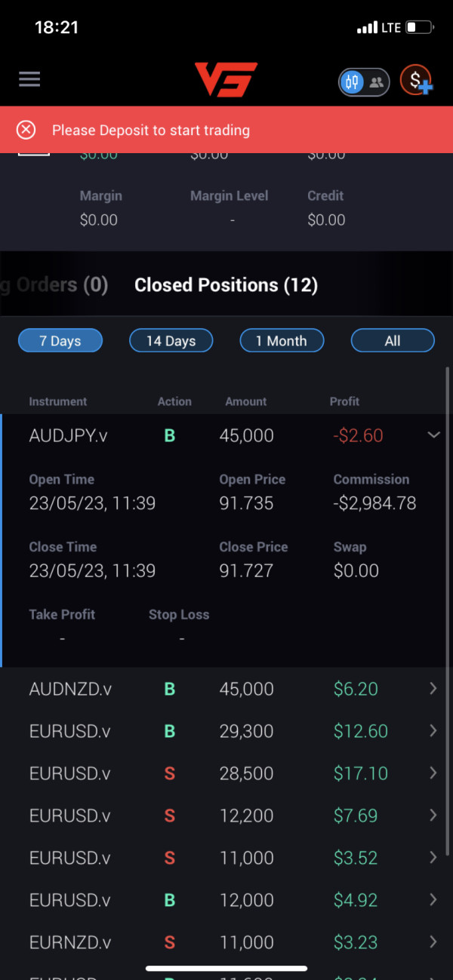Expand the EURUSD.v 28,500 sell position
This screenshot has width=453, height=980.
(x=433, y=773)
